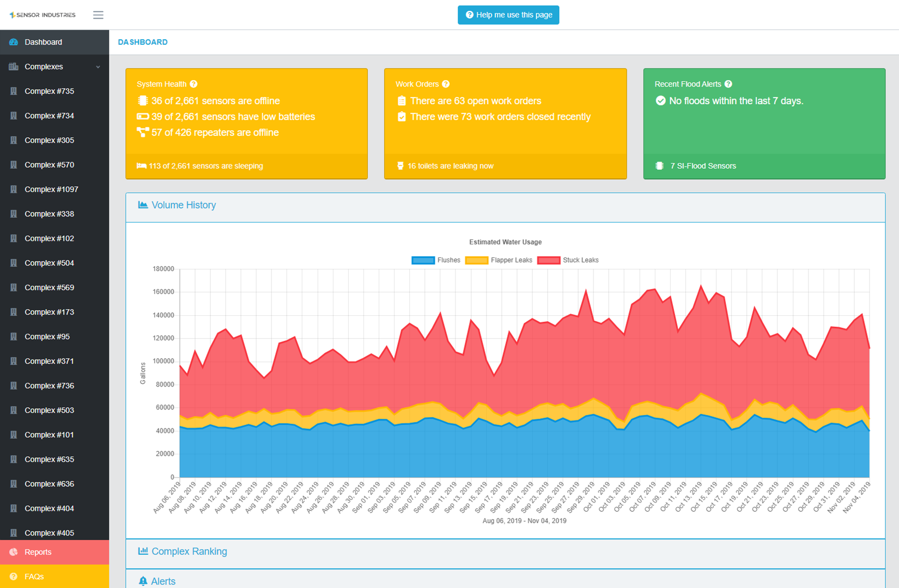Click '36 of 2,661 sensors are offline' text
Image resolution: width=899 pixels, height=588 pixels.
pos(215,101)
